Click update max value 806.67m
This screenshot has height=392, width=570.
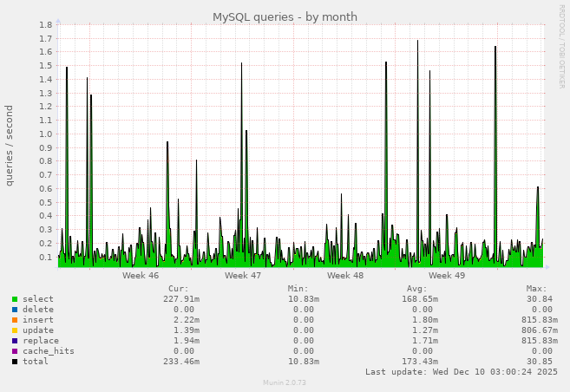tap(540, 330)
